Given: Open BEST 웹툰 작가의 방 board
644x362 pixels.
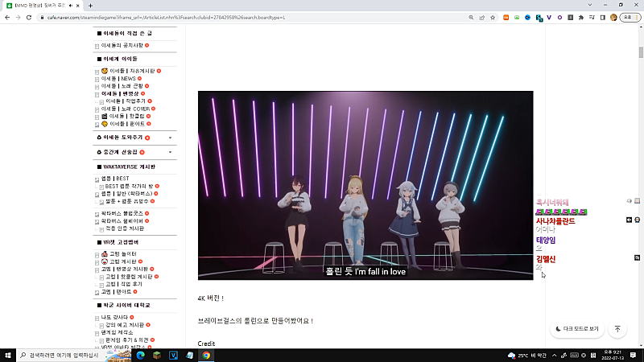Looking at the screenshot, I should [x=129, y=186].
